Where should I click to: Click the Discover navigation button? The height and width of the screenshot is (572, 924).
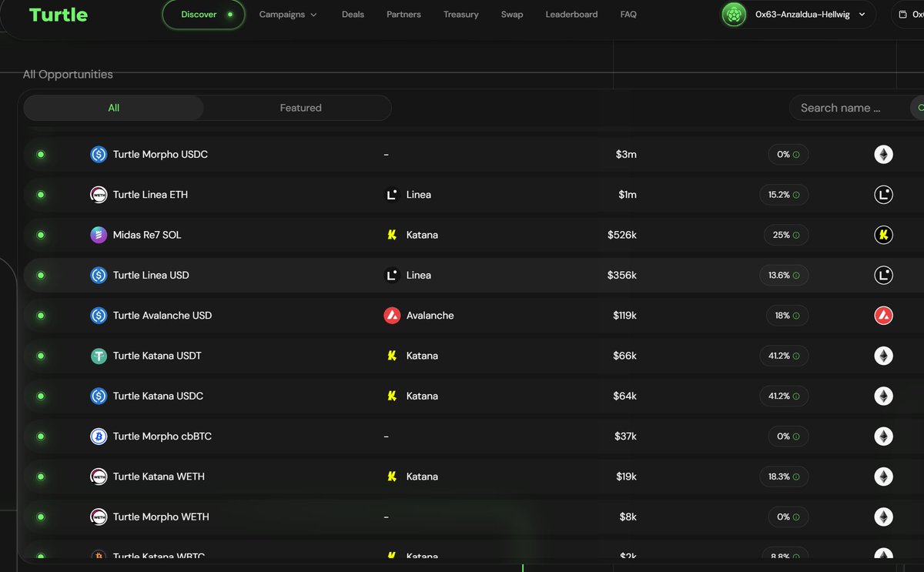tap(203, 15)
